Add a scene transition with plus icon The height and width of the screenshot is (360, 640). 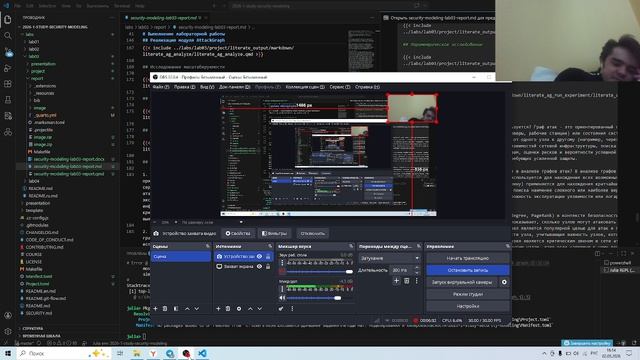coord(396,281)
